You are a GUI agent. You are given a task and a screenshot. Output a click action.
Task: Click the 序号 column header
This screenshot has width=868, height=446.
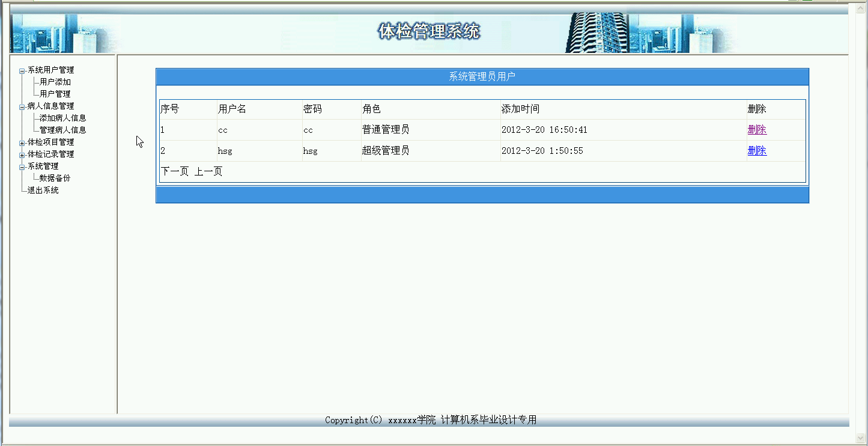pos(169,109)
